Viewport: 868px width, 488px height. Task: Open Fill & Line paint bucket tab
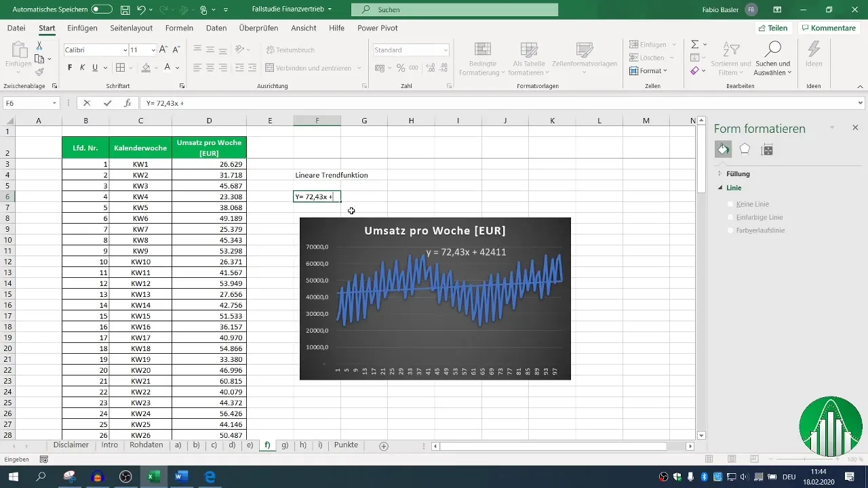(x=724, y=150)
